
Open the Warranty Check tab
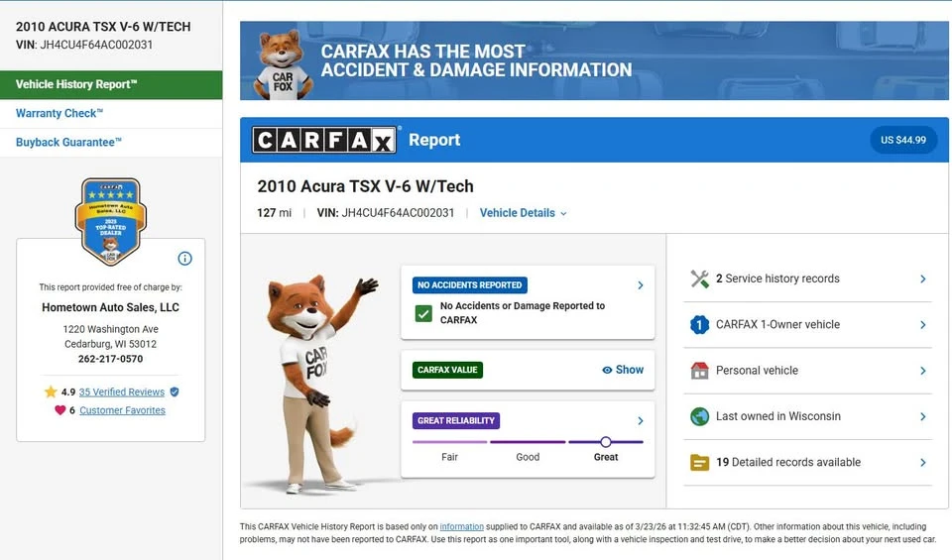click(x=111, y=113)
